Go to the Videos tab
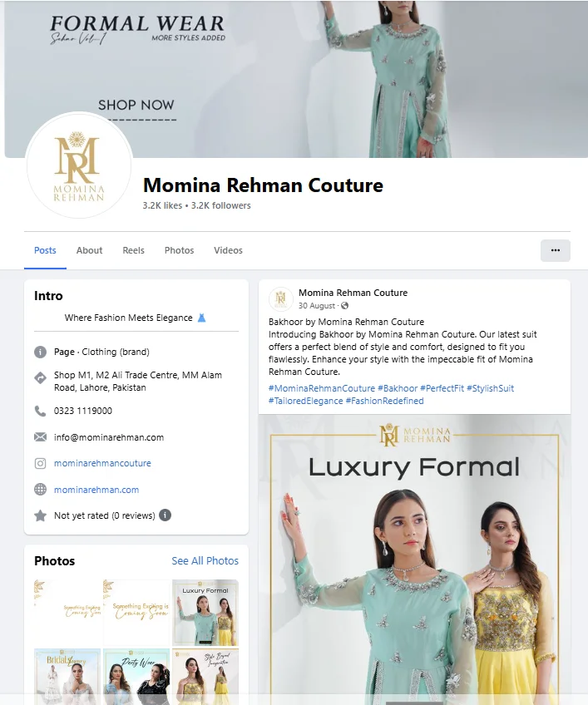The width and height of the screenshot is (588, 705). point(228,250)
